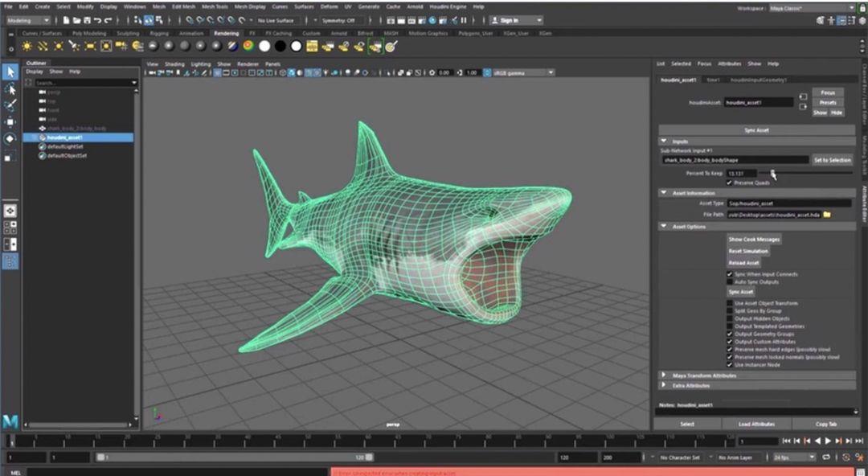The height and width of the screenshot is (476, 868).
Task: Select the Area Light icon on the Rendering shelf
Action: tap(88, 47)
